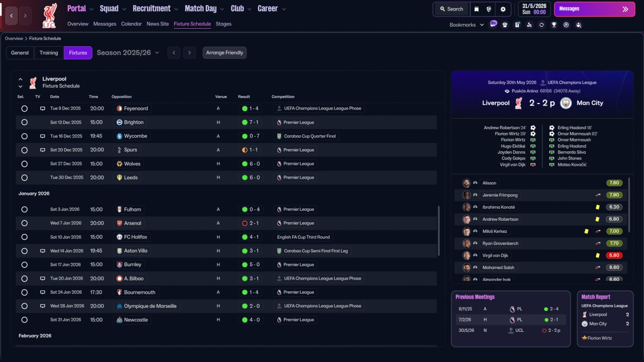Open the News Site sub-tab
The image size is (644, 362).
point(158,24)
